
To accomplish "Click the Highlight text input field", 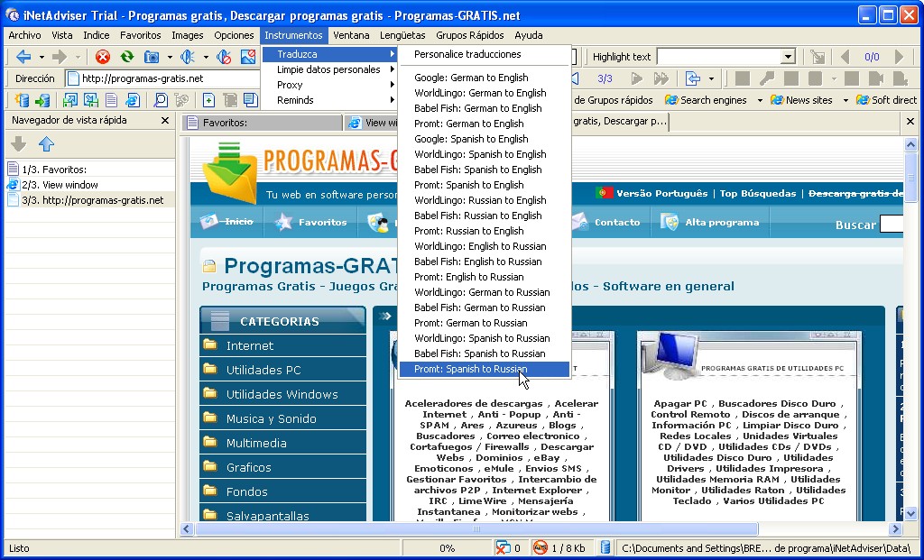I will (719, 57).
